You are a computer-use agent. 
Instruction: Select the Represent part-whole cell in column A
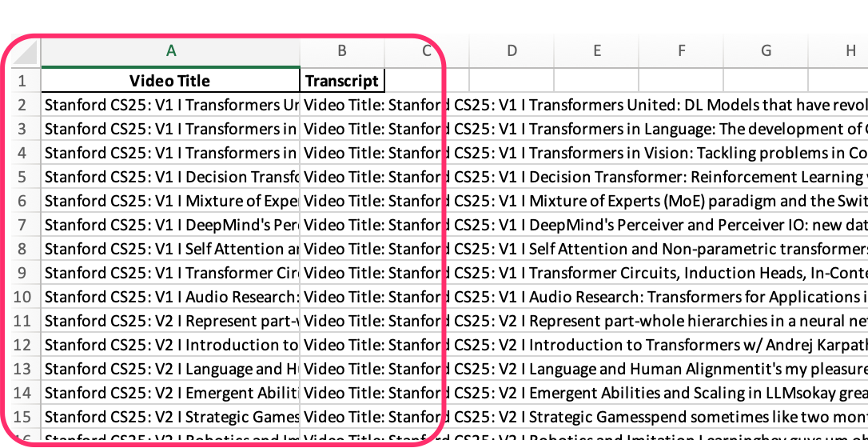point(170,321)
